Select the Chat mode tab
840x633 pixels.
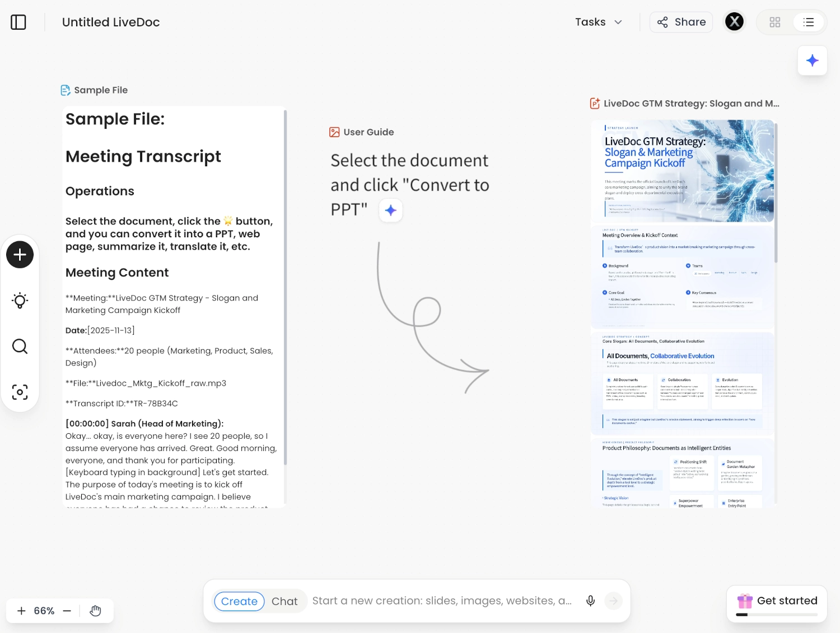click(284, 601)
